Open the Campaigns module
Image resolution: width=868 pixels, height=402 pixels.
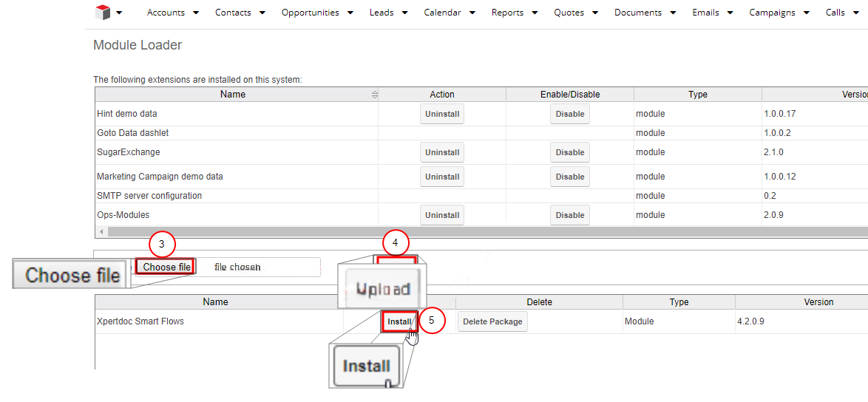[772, 12]
